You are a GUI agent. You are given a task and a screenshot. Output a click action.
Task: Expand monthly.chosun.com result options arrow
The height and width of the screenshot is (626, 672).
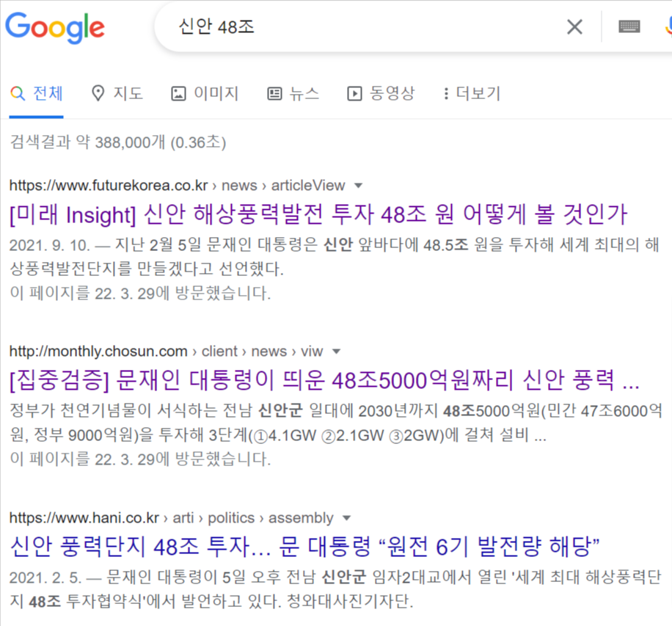point(337,352)
